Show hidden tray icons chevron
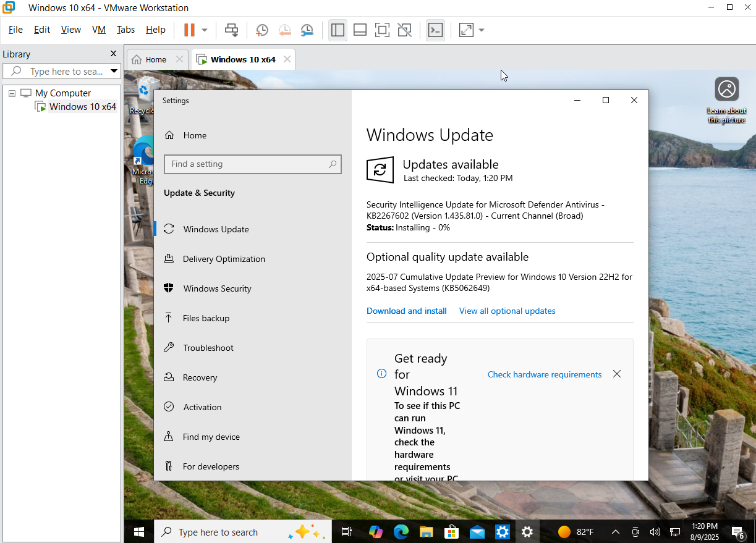This screenshot has height=543, width=756. coord(616,532)
